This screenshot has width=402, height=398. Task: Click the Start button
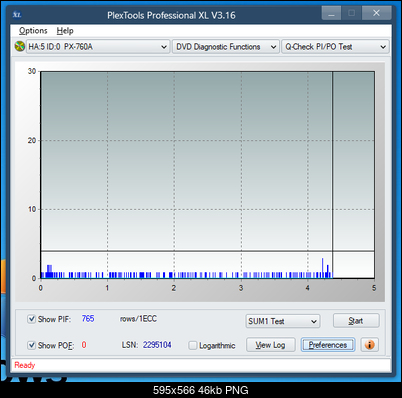356,321
